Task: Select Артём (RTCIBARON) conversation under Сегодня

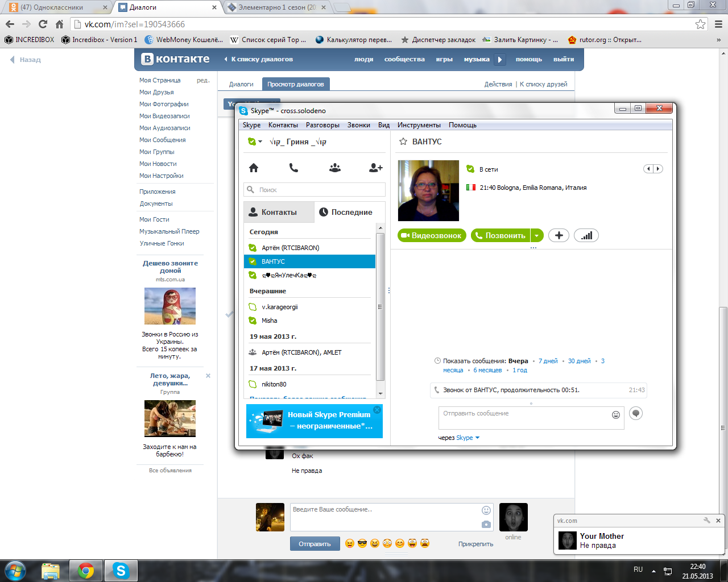Action: (x=309, y=248)
